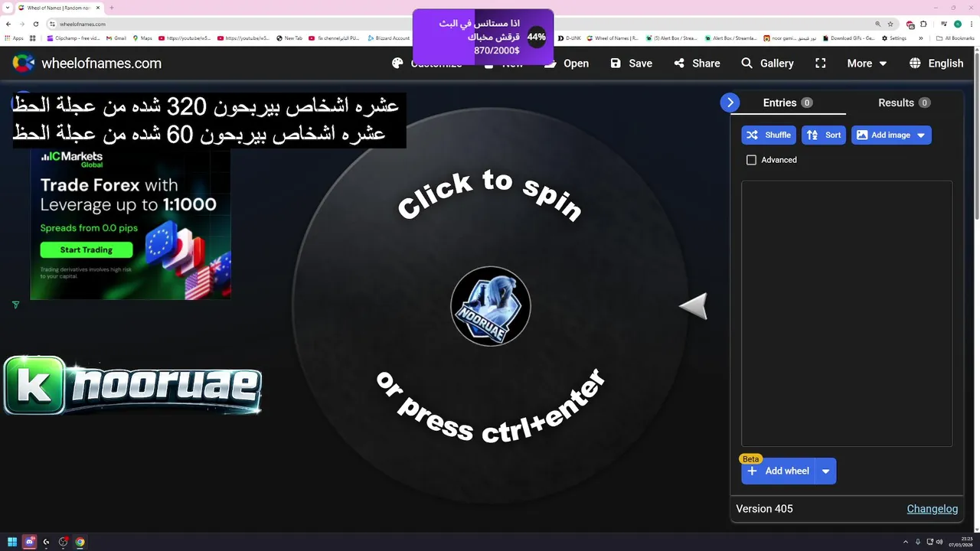Open the Blizzard Account bookmark
The height and width of the screenshot is (551, 980).
click(388, 37)
